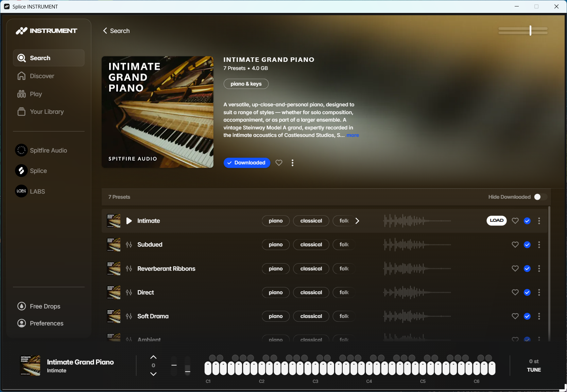The height and width of the screenshot is (392, 567).
Task: Toggle downloaded checkmark for Subdued preset
Action: 527,245
